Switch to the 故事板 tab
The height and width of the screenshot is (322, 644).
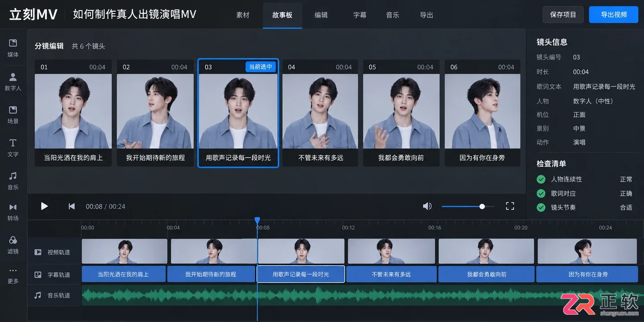pyautogui.click(x=282, y=15)
